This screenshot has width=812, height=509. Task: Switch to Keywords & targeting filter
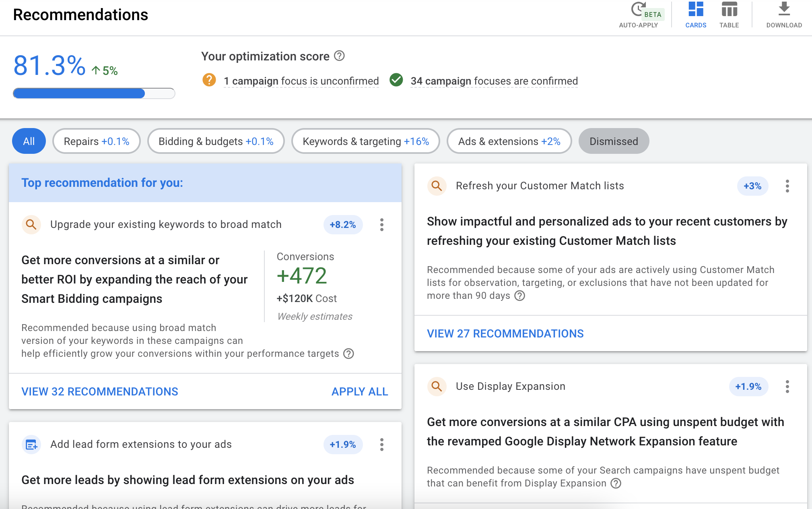365,141
